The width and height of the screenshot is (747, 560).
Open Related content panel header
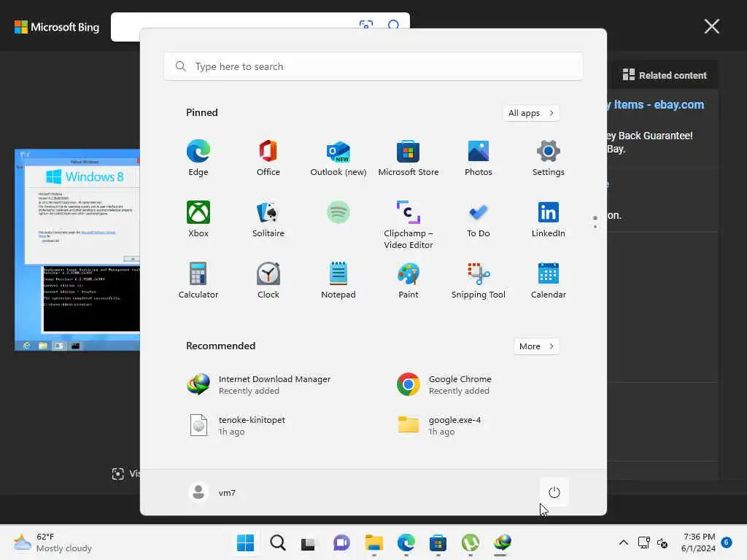[x=665, y=75]
